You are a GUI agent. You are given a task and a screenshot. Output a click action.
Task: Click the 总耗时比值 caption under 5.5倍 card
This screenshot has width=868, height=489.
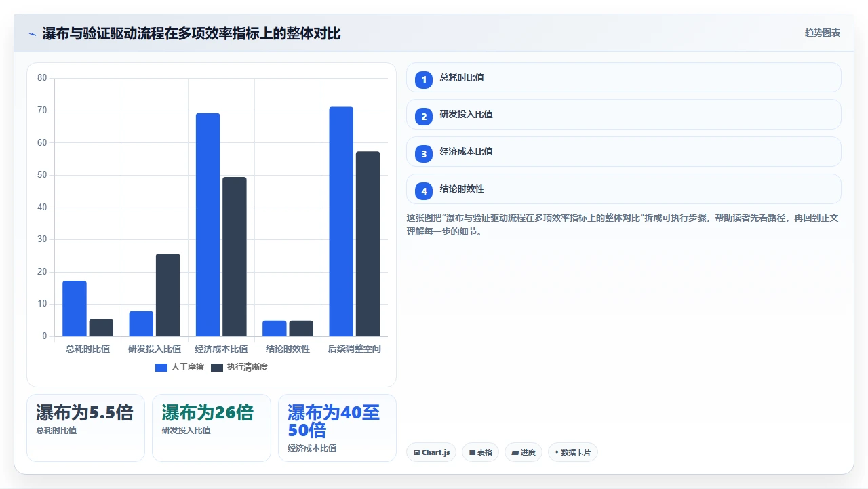56,430
